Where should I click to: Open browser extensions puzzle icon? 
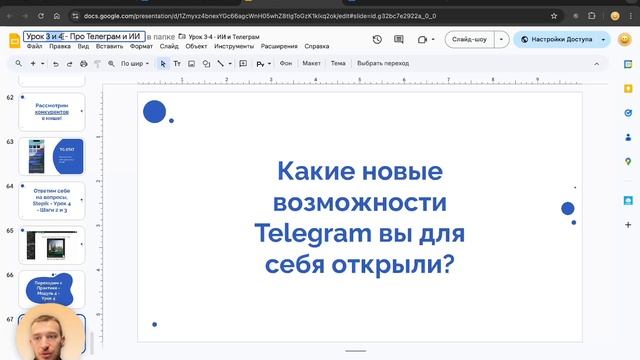tap(591, 16)
